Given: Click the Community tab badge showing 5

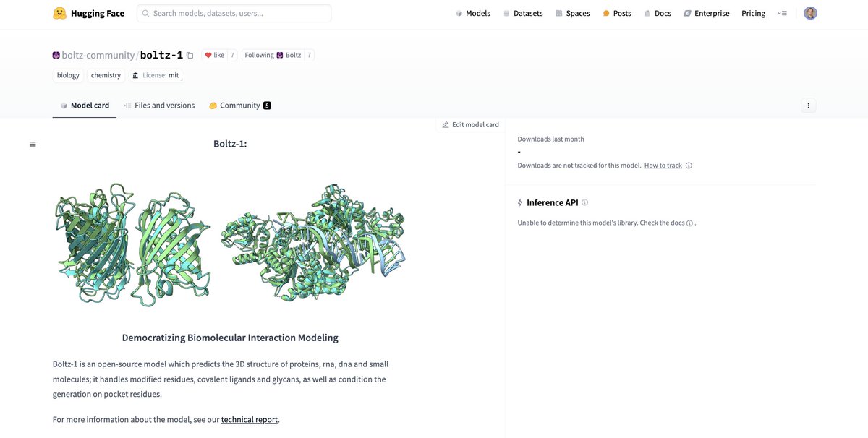Looking at the screenshot, I should coord(267,106).
